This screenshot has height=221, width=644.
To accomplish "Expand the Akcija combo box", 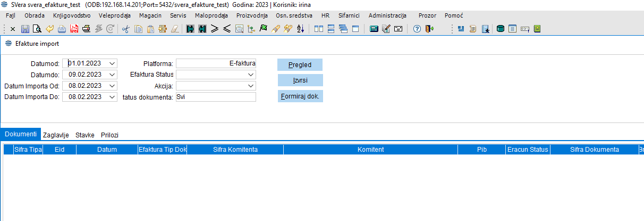I will click(251, 86).
